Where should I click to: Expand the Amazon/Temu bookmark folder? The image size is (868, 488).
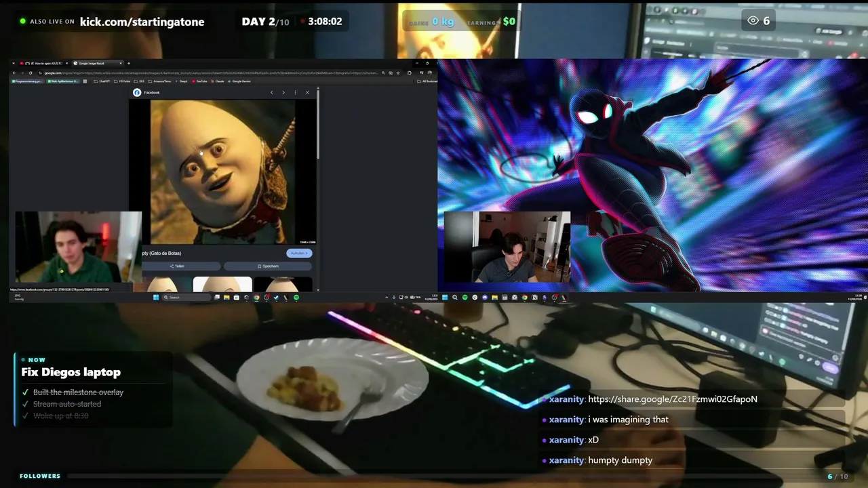(x=161, y=81)
